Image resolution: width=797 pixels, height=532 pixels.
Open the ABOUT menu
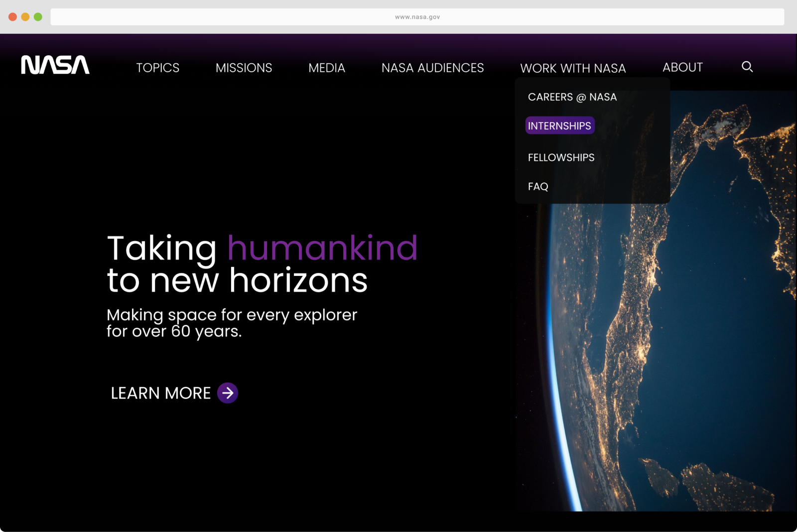click(682, 67)
